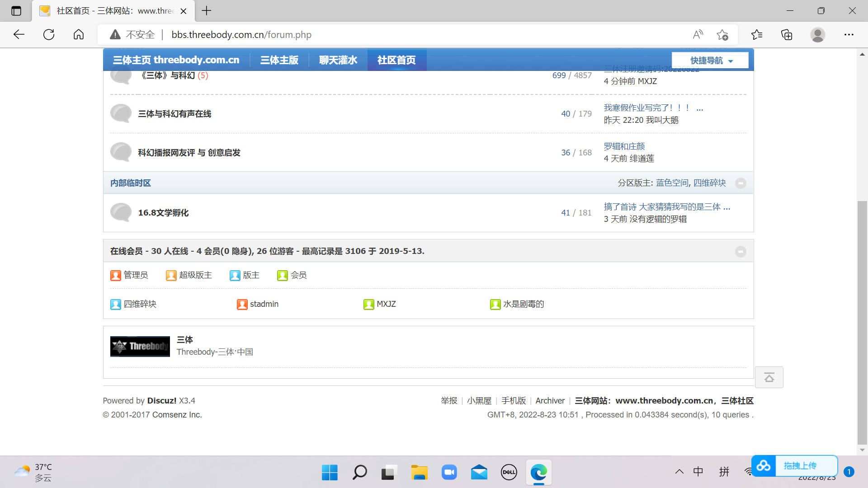
Task: Open Edge settings and more menu
Action: point(849,34)
